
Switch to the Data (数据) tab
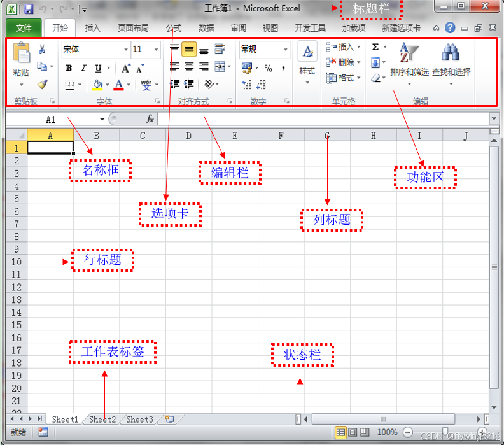206,28
